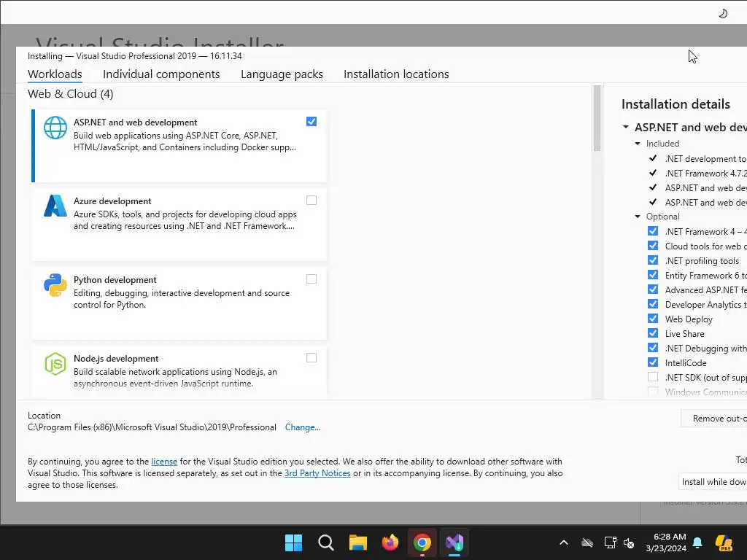Collapse the Included section
This screenshot has height=560, width=747.
638,144
